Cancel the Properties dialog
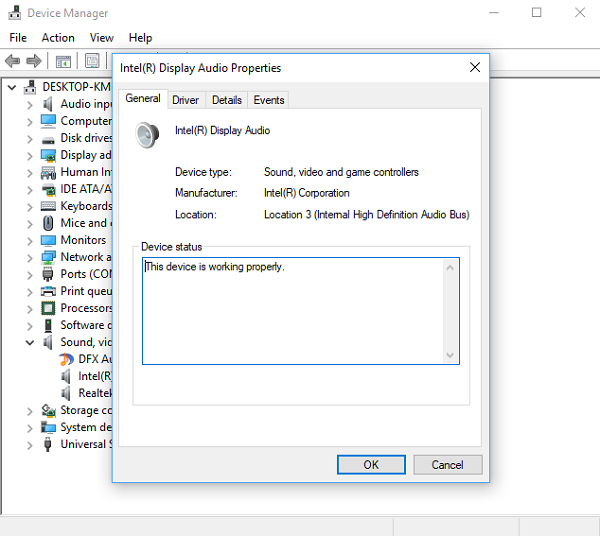Viewport: 600px width, 536px height. coord(447,465)
